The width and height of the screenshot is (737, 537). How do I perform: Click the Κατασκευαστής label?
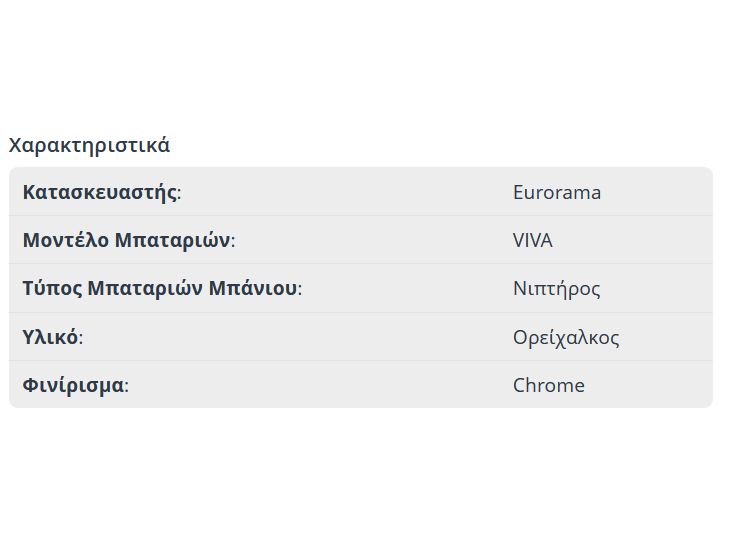coord(101,192)
